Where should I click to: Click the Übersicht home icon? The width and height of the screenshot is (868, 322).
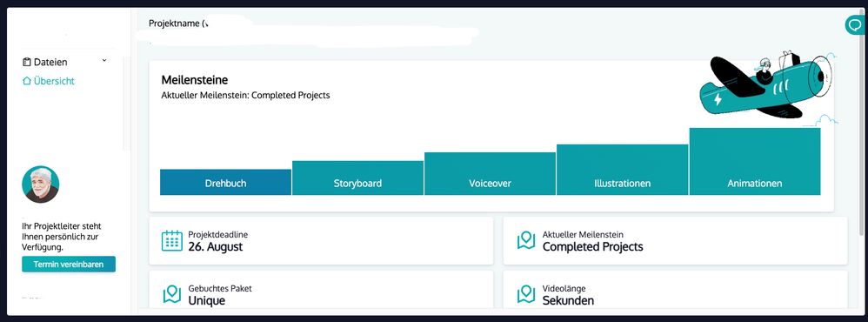point(27,81)
